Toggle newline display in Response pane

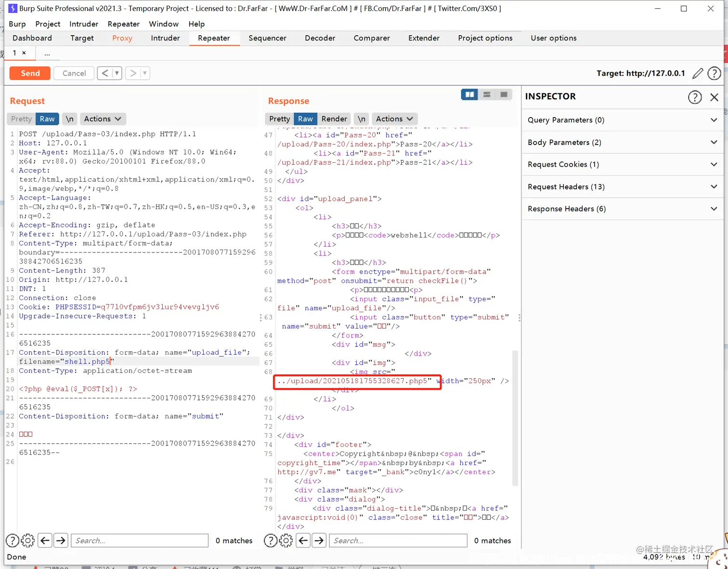point(361,119)
